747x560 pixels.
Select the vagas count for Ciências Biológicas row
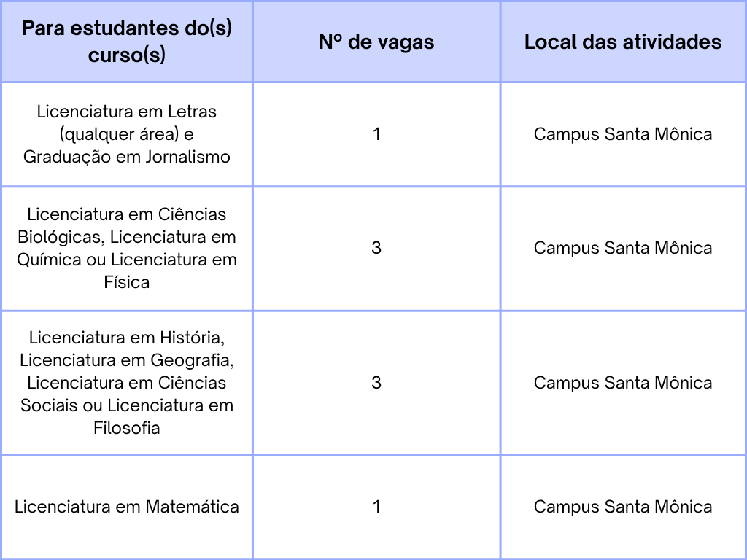pyautogui.click(x=376, y=248)
